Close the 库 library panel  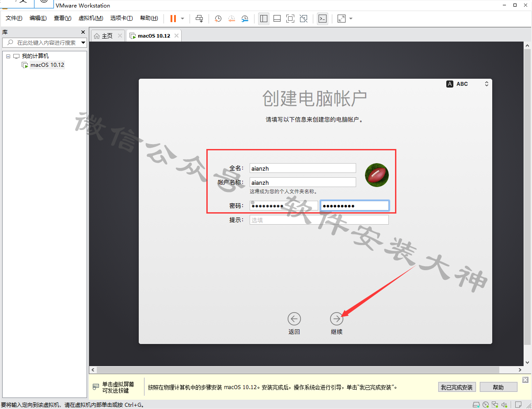(83, 32)
